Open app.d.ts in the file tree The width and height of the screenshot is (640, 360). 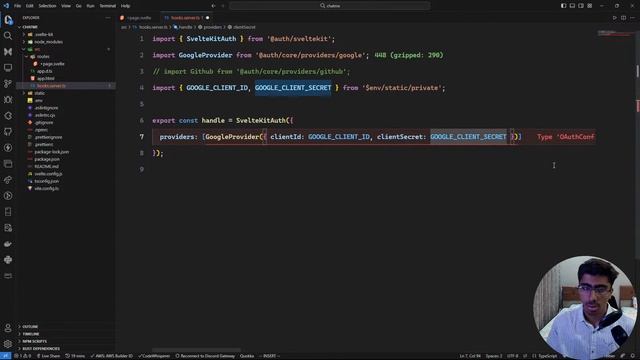point(45,71)
